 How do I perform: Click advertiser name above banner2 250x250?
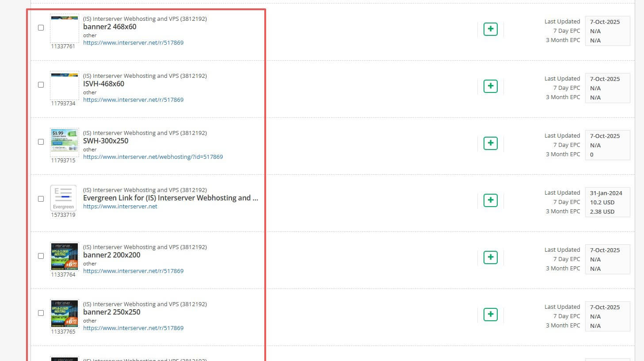[x=145, y=304]
